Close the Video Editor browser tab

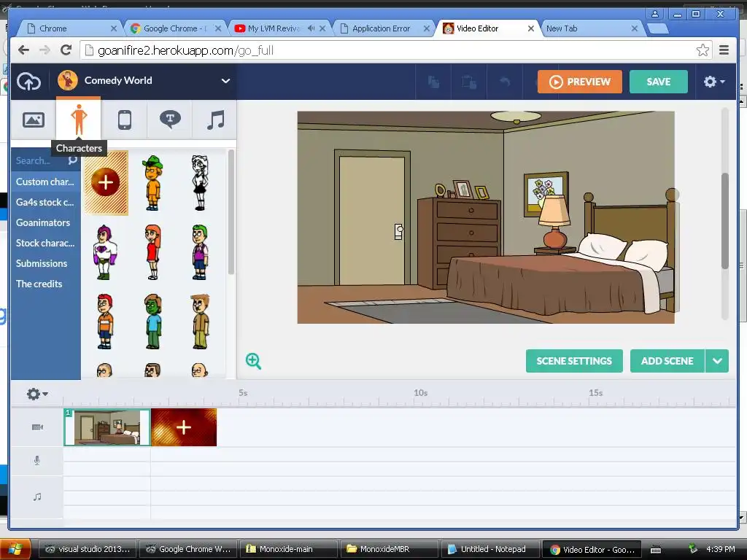pos(531,28)
